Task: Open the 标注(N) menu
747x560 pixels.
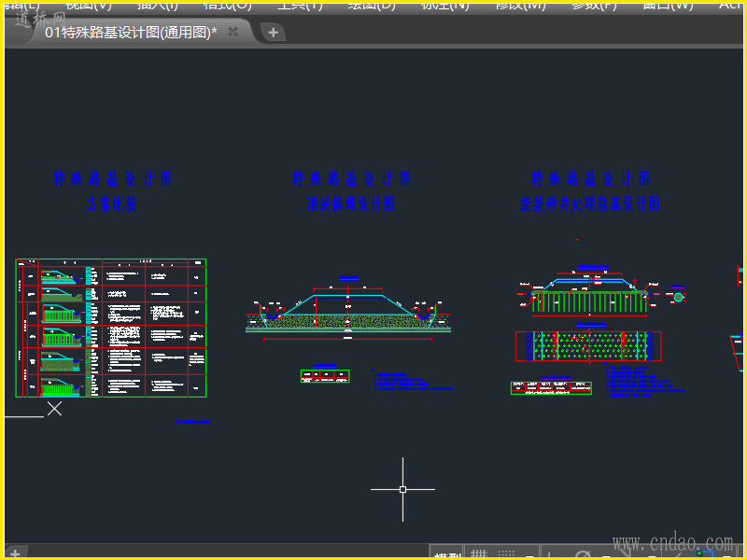Action: [x=445, y=5]
